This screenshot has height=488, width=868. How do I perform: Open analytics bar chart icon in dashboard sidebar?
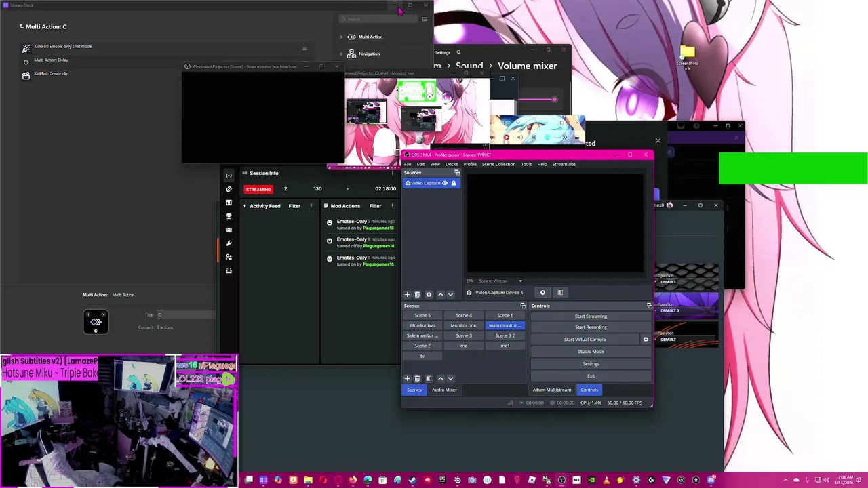pyautogui.click(x=229, y=203)
